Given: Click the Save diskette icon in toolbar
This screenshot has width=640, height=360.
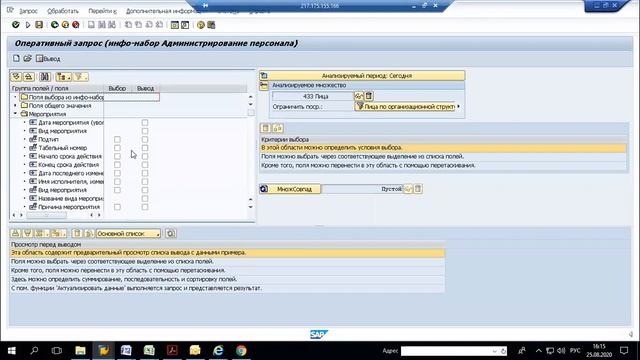Looking at the screenshot, I should pos(39,25).
